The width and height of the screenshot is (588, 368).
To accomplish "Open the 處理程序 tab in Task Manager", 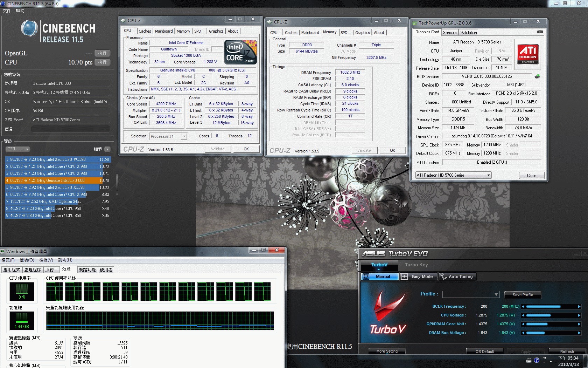I will (33, 270).
